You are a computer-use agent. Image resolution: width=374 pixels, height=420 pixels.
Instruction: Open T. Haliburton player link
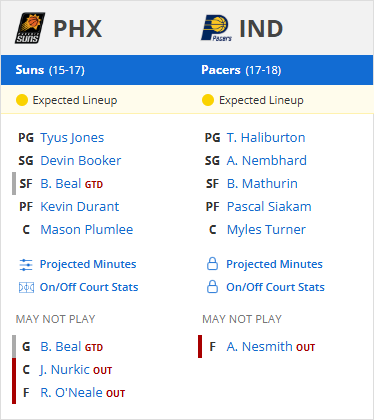click(266, 138)
